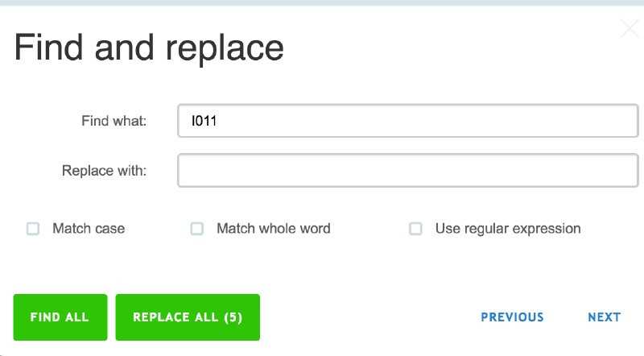Click the REPLACE ALL (5) button

tap(188, 317)
